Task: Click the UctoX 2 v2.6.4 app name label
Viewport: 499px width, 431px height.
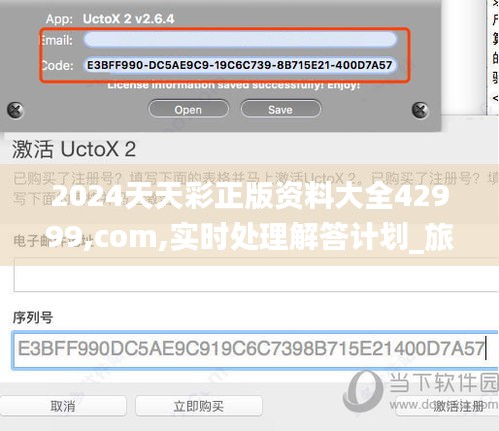Action: (x=128, y=19)
